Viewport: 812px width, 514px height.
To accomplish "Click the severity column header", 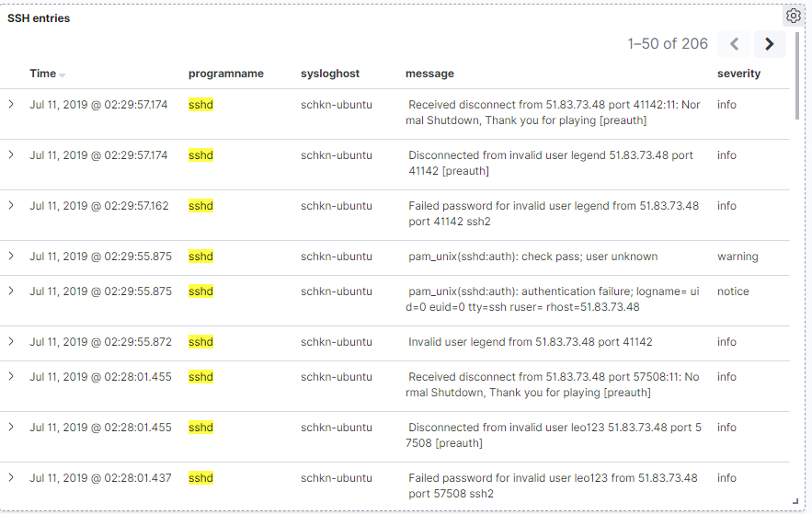I will (x=738, y=74).
